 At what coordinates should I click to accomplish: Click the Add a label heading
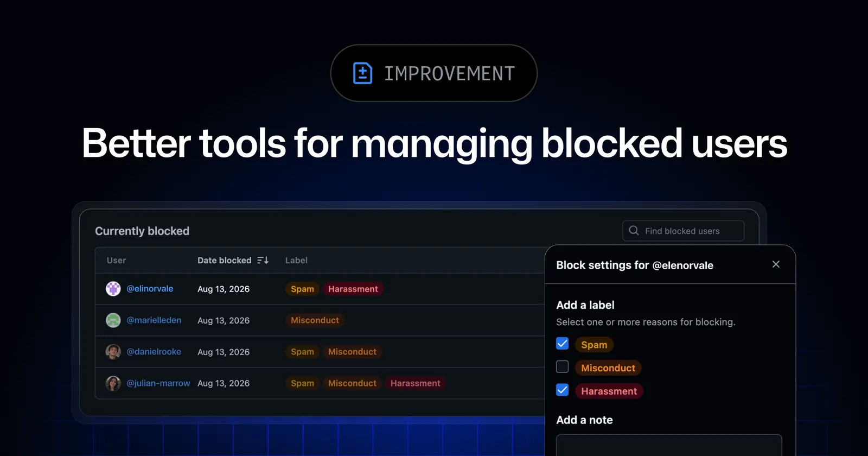pos(585,305)
